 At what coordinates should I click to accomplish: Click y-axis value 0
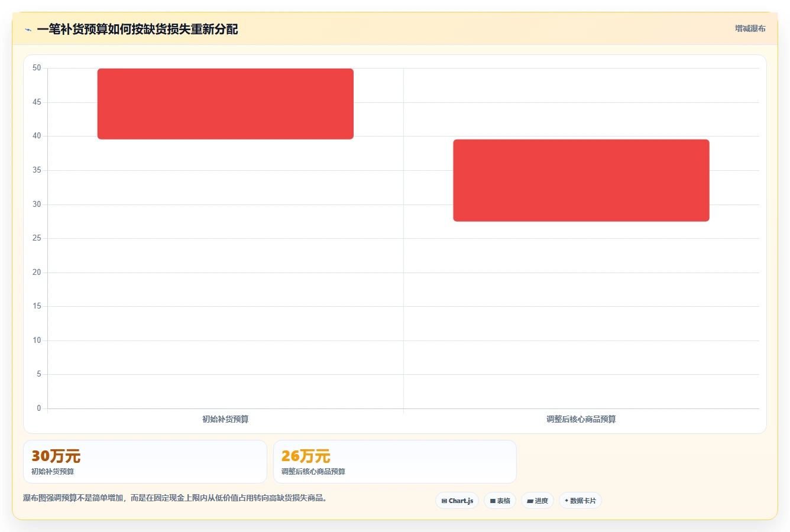tap(39, 408)
